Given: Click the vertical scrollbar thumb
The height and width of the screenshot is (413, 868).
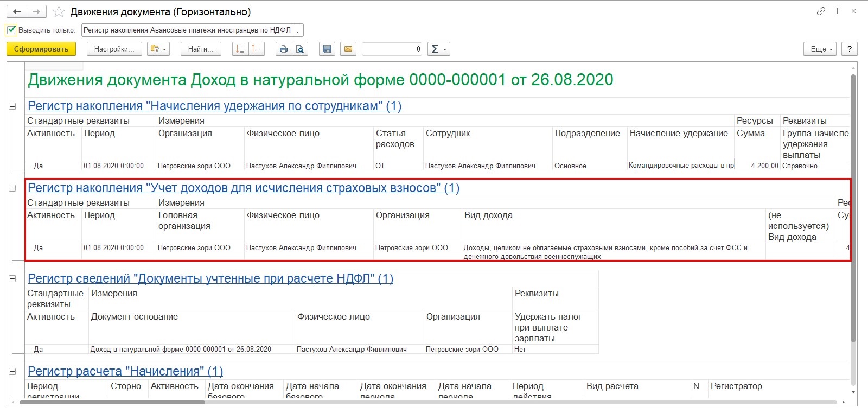Looking at the screenshot, I should point(853,209).
